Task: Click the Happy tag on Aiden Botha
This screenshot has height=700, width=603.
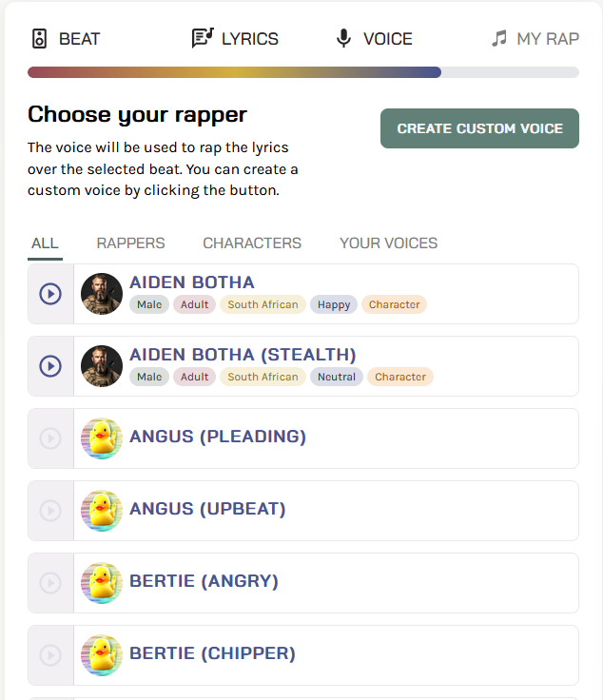Action: pyautogui.click(x=334, y=305)
